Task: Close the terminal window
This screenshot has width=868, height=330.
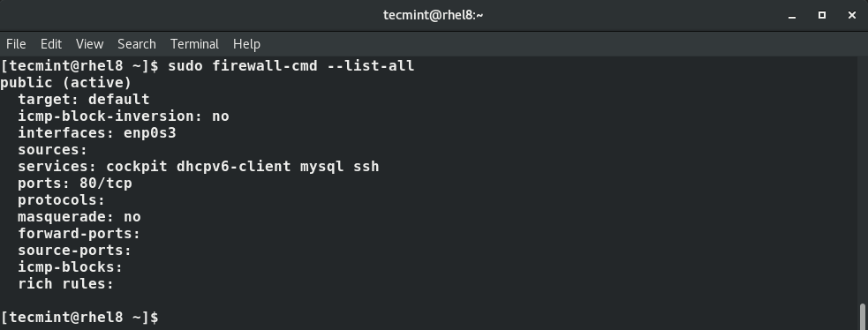Action: 852,16
